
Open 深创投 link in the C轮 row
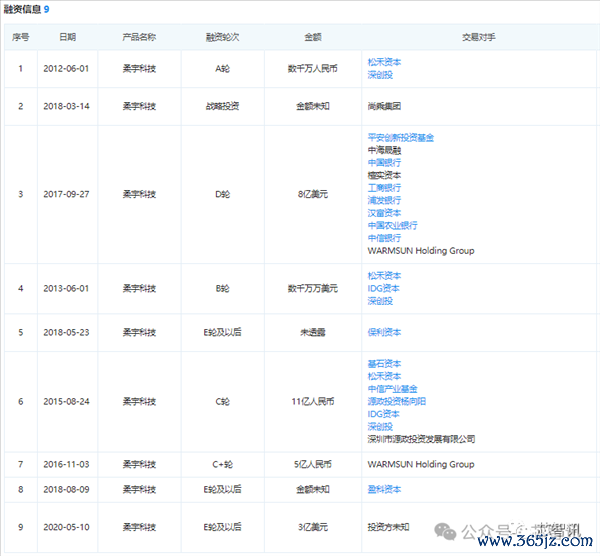pyautogui.click(x=380, y=426)
